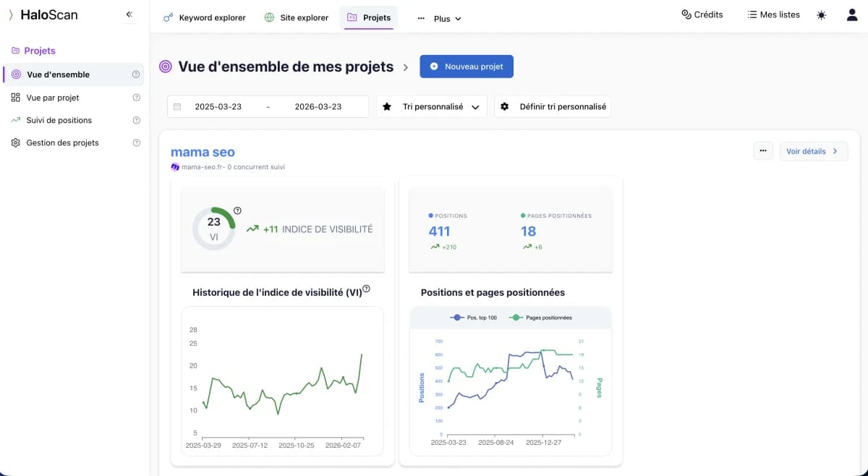
Task: Collapse the sidebar with the double-chevron
Action: point(129,13)
